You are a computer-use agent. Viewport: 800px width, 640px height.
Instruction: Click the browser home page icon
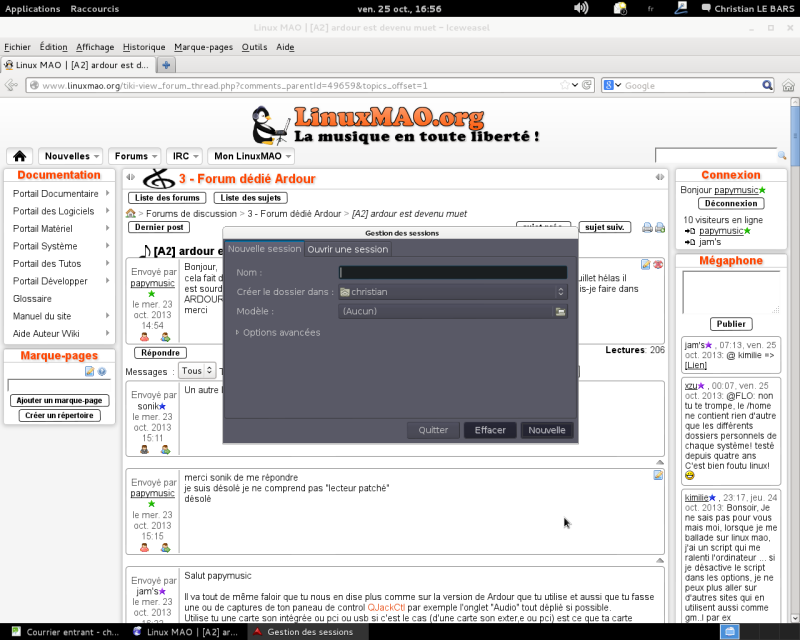coord(788,85)
